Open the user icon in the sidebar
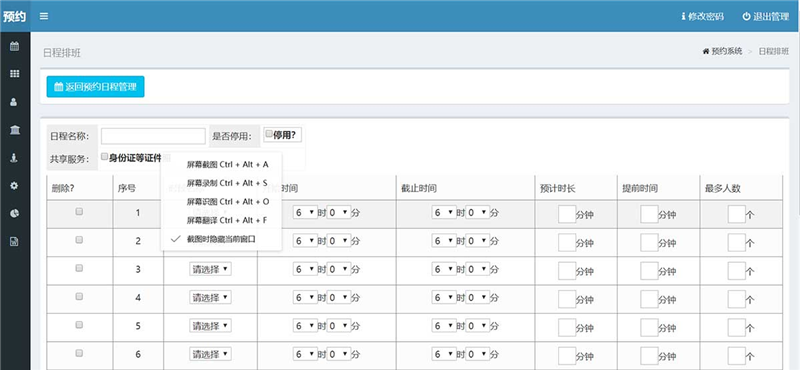The height and width of the screenshot is (370, 800). coord(14,102)
